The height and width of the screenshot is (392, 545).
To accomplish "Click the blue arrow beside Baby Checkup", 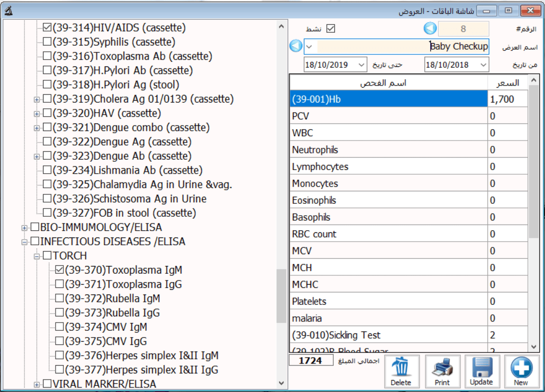I will [x=295, y=46].
